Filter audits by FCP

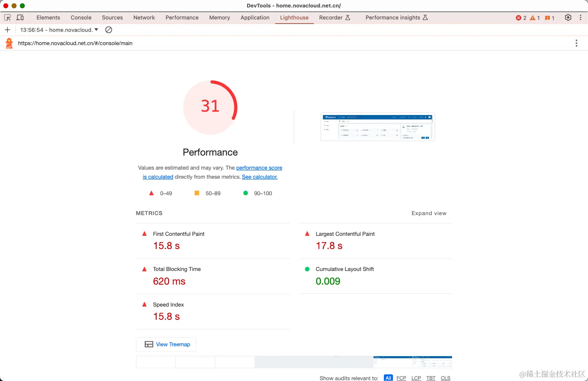pyautogui.click(x=401, y=378)
